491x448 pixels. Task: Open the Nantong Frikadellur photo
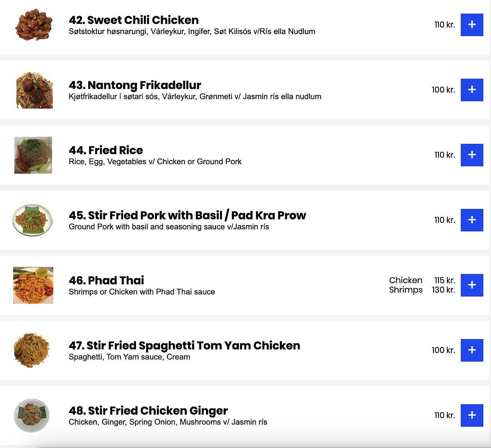coord(34,90)
